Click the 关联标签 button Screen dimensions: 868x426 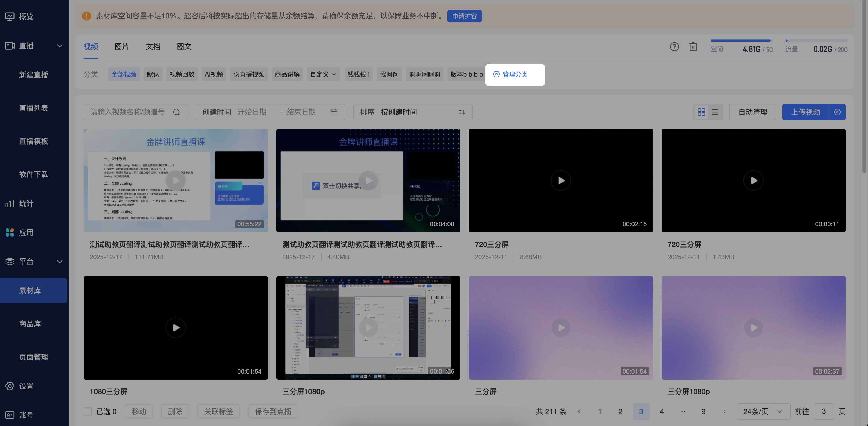pos(219,411)
